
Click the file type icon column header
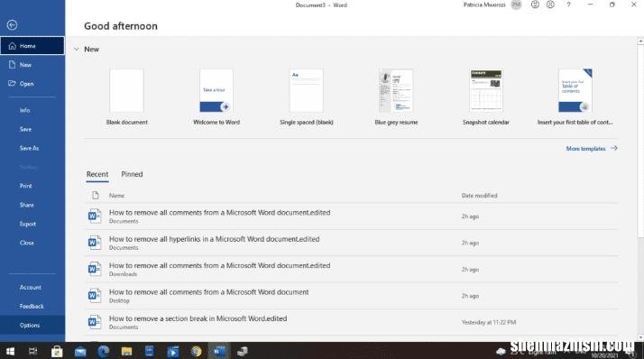point(96,195)
